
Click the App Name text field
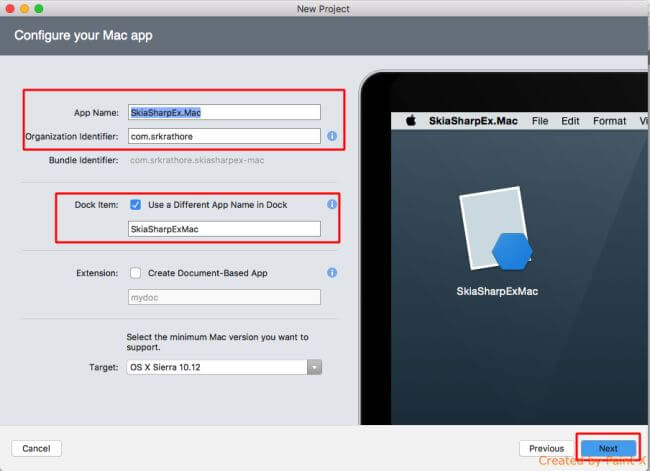point(224,112)
